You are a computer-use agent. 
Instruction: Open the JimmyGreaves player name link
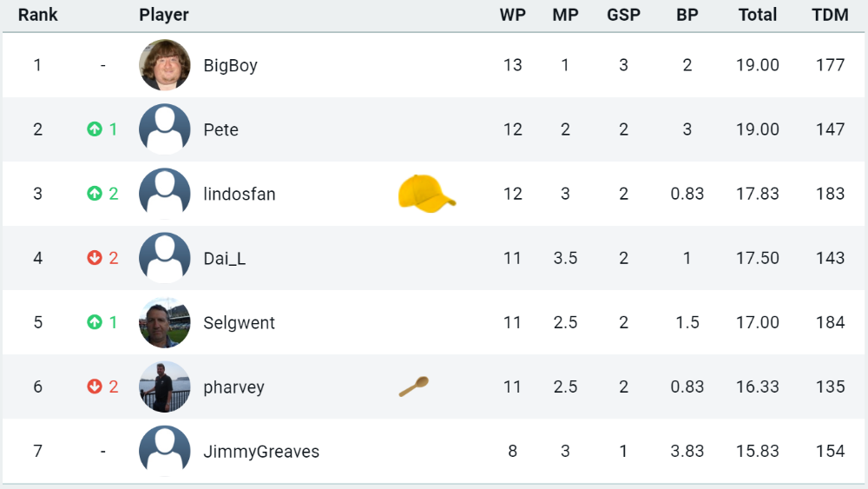point(261,452)
